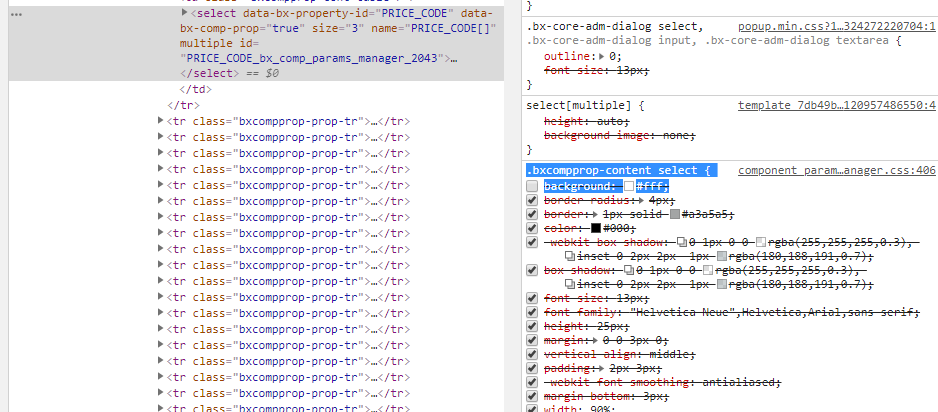Click the .bx-core-adm-dialog select selector
This screenshot has width=938, height=412.
coord(614,26)
